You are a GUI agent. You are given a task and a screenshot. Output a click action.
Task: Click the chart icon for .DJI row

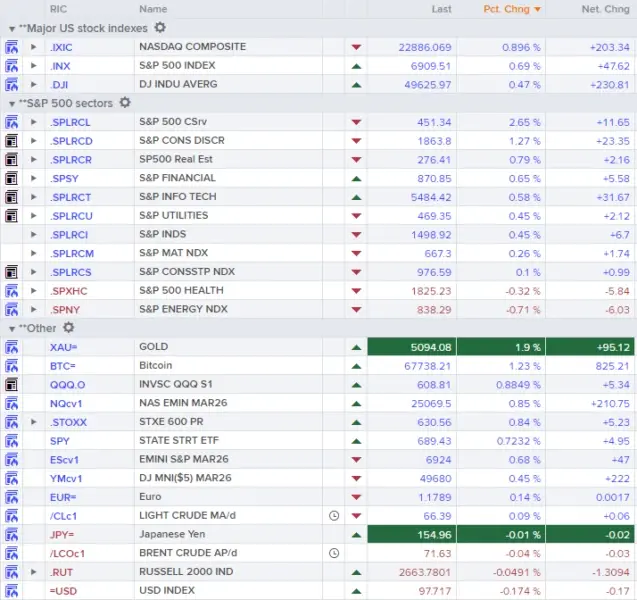(x=11, y=84)
